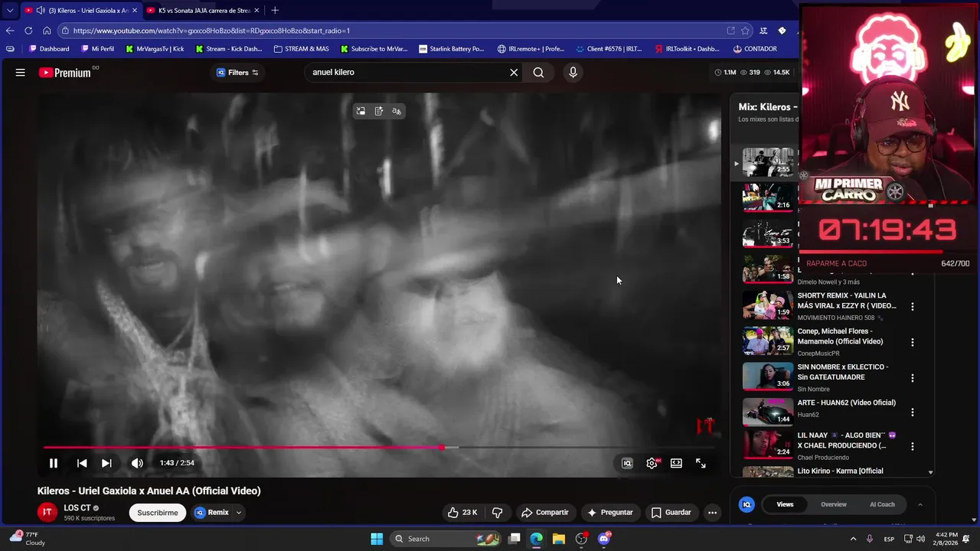
Task: Switch to the AI Coach tab
Action: click(882, 504)
